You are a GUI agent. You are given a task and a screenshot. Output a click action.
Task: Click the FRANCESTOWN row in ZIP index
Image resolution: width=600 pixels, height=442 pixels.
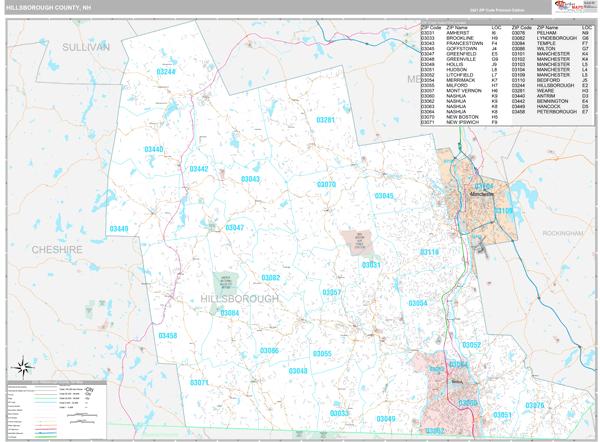463,44
